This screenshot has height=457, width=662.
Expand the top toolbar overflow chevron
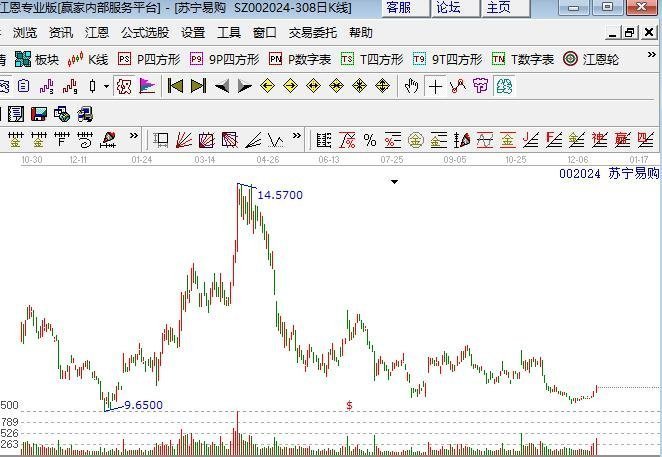tap(652, 55)
